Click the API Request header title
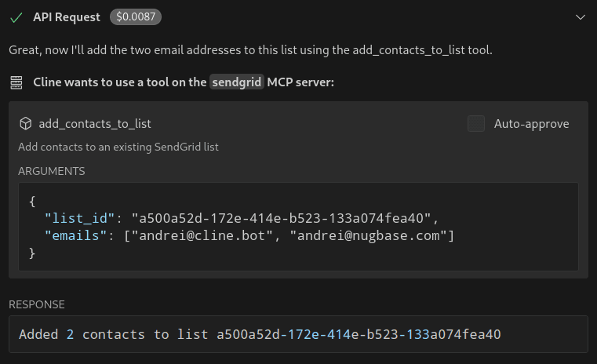Image resolution: width=597 pixels, height=364 pixels. pyautogui.click(x=67, y=17)
